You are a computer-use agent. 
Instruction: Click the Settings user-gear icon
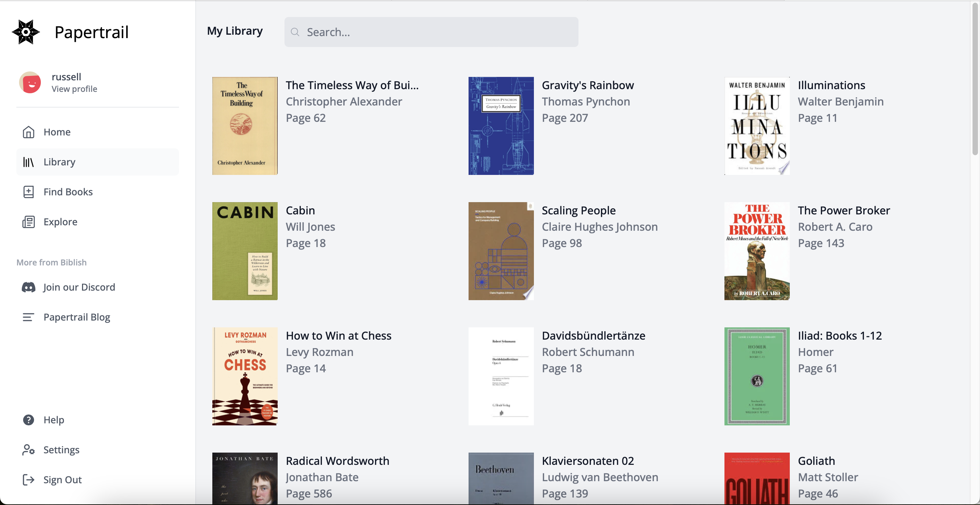click(29, 450)
